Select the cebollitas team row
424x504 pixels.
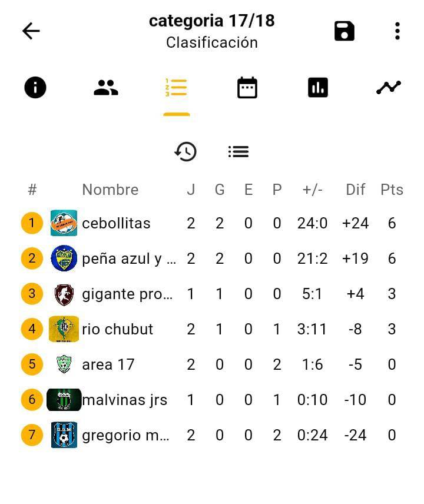(x=212, y=223)
